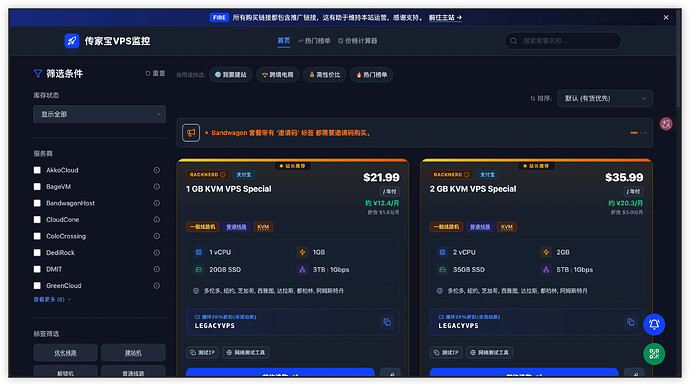Click 优化线路 tag filter button

pos(65,353)
